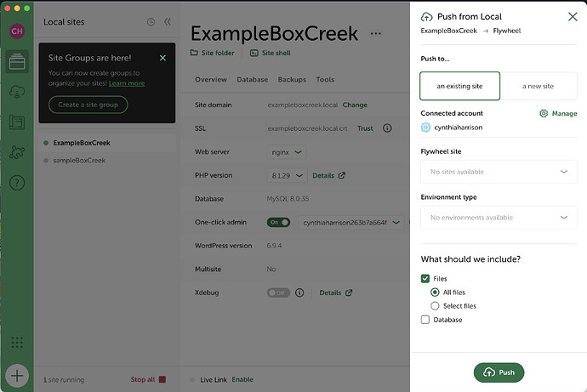Click the WordPress version 6.9.4 value

(275, 246)
